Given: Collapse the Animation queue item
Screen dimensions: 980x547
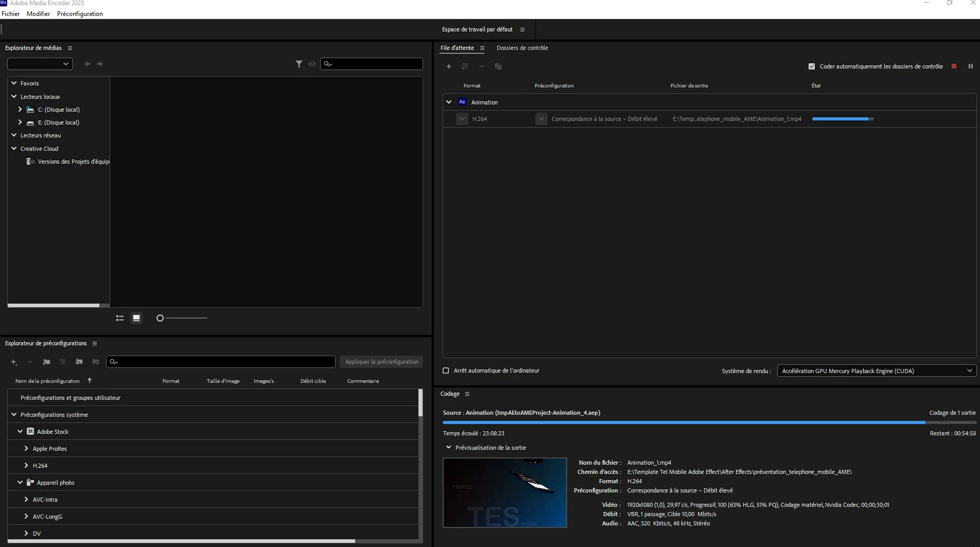Looking at the screenshot, I should (449, 102).
